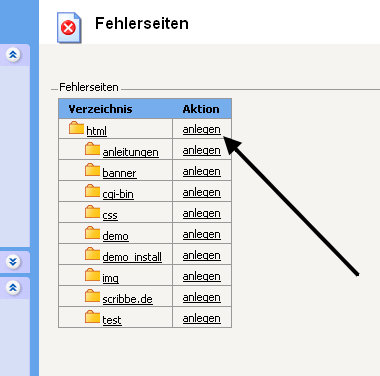Click the css folder icon

tap(92, 212)
